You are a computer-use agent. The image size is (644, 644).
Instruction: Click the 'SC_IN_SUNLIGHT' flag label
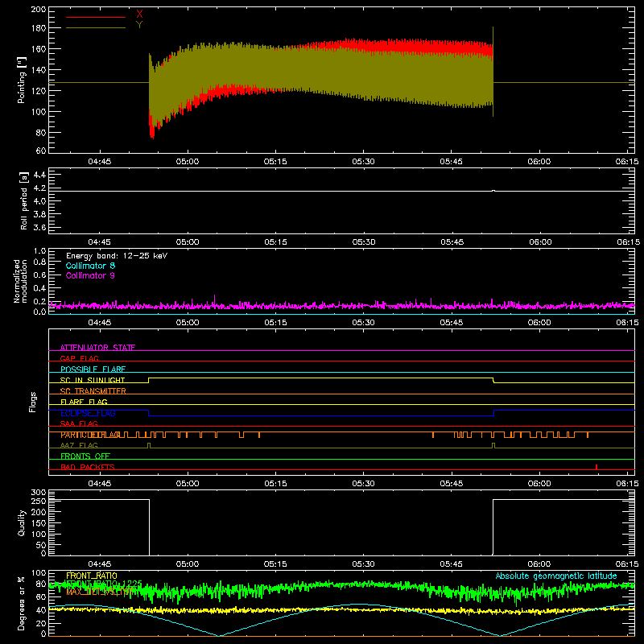click(93, 380)
